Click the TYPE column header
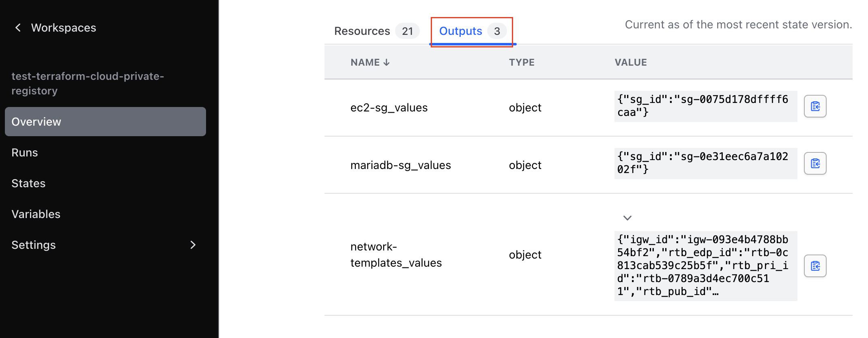The width and height of the screenshot is (868, 338). 522,62
